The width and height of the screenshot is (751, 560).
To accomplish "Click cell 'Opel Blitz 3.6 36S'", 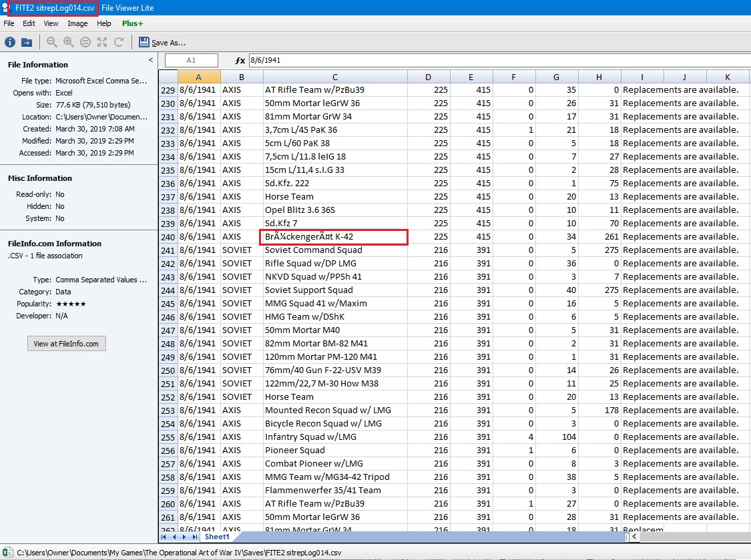I will pos(335,210).
